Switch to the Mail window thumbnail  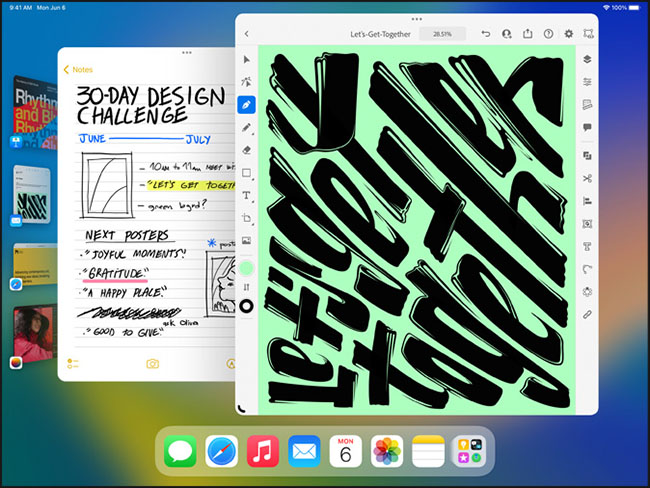pyautogui.click(x=32, y=194)
